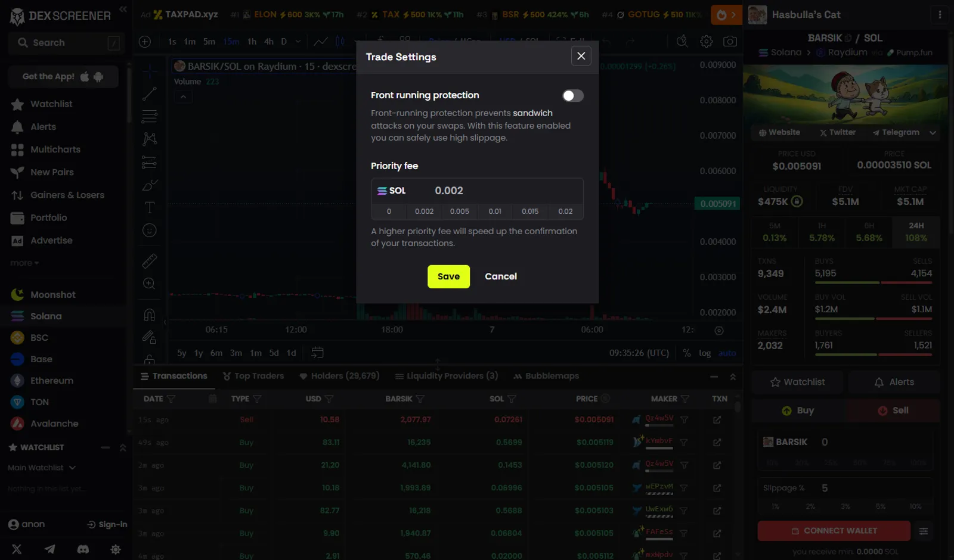Screen dimensions: 954x560
Task: Take chart snapshot with camera icon
Action: pyautogui.click(x=730, y=42)
